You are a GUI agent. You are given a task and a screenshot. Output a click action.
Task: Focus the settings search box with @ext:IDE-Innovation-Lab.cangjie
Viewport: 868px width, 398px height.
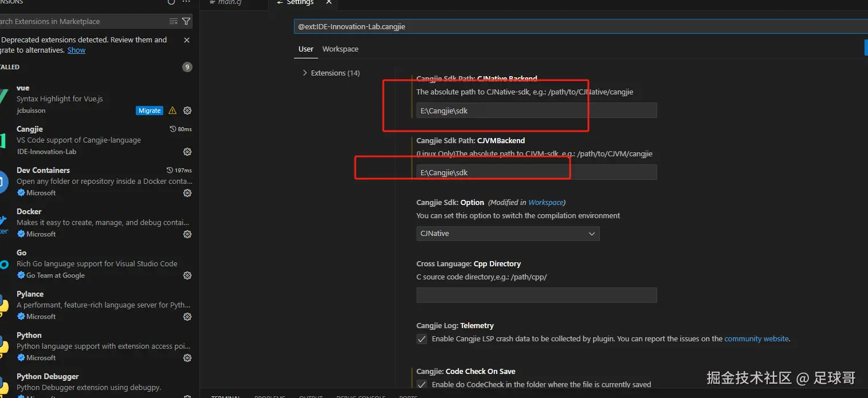click(581, 26)
